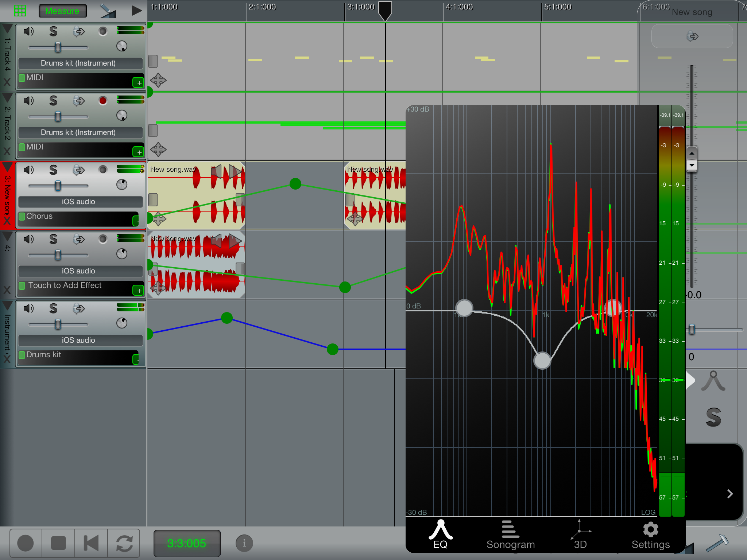The height and width of the screenshot is (560, 747).
Task: Toggle MIDI effect checkbox on Track 2
Action: (x=22, y=147)
